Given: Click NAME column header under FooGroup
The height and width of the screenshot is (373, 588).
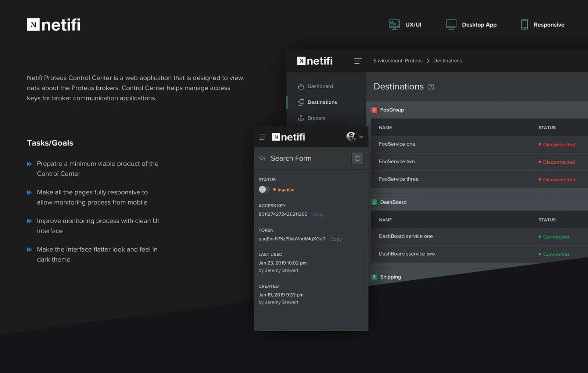Looking at the screenshot, I should (x=385, y=128).
